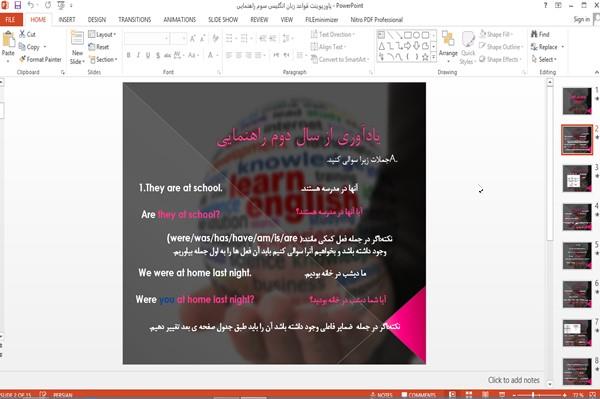The image size is (600, 399).
Task: Select slide 7 thumbnail
Action: click(577, 333)
